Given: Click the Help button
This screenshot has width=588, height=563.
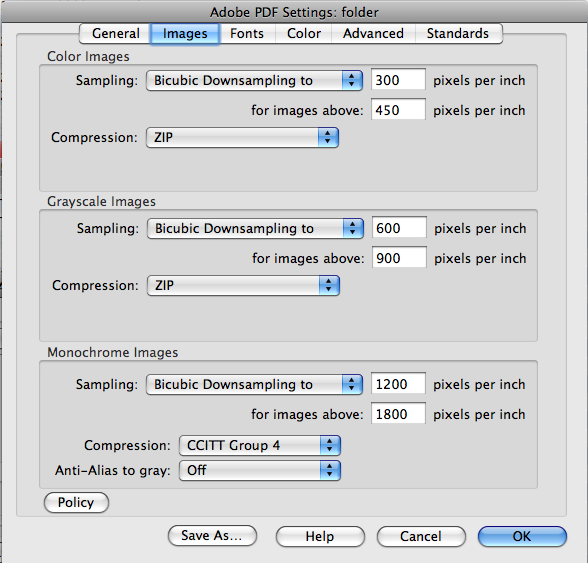Looking at the screenshot, I should click(x=320, y=536).
